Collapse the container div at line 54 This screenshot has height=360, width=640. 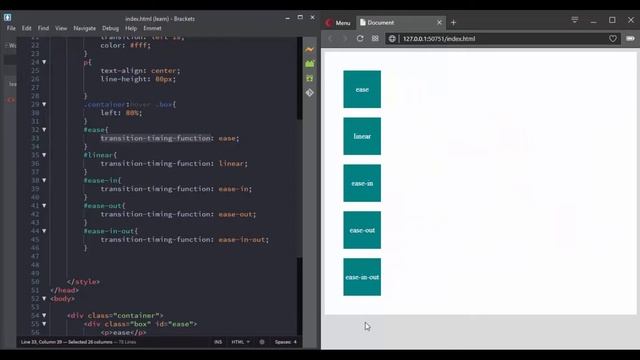point(44,316)
